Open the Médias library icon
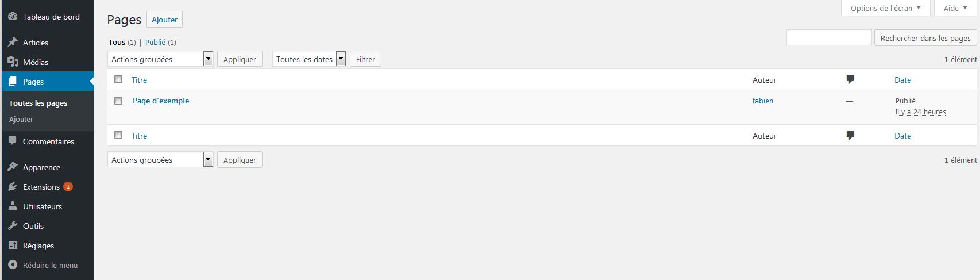Screen dimensions: 980x280 pos(13,62)
